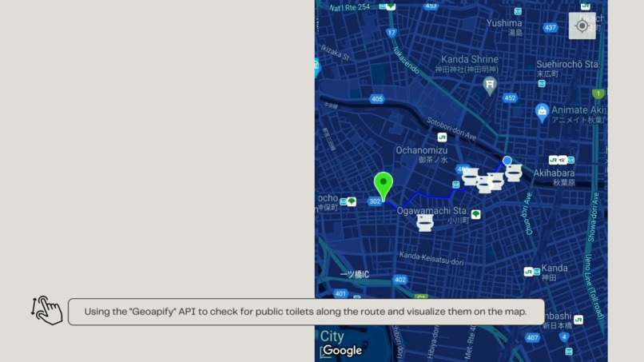Viewport: 644px width, 362px height.
Task: Tap the metro icon above Yushima label
Action: tap(518, 11)
